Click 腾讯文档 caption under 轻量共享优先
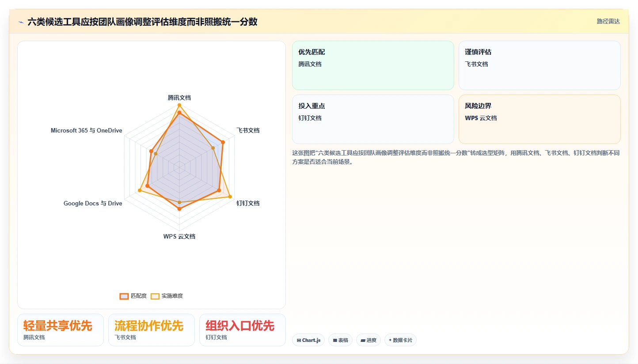Viewport: 638px width, 364px height. coord(34,337)
